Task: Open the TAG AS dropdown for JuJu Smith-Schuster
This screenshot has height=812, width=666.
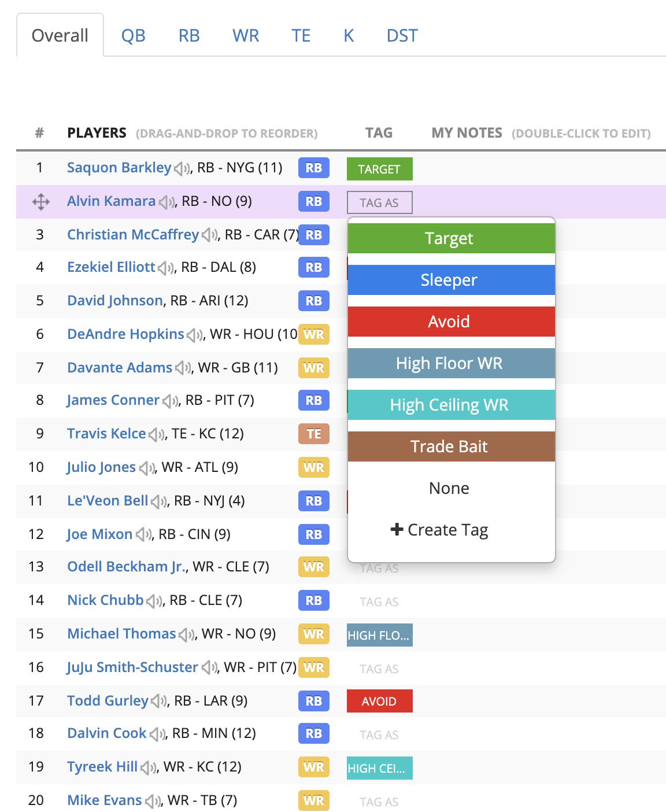Action: 380,669
